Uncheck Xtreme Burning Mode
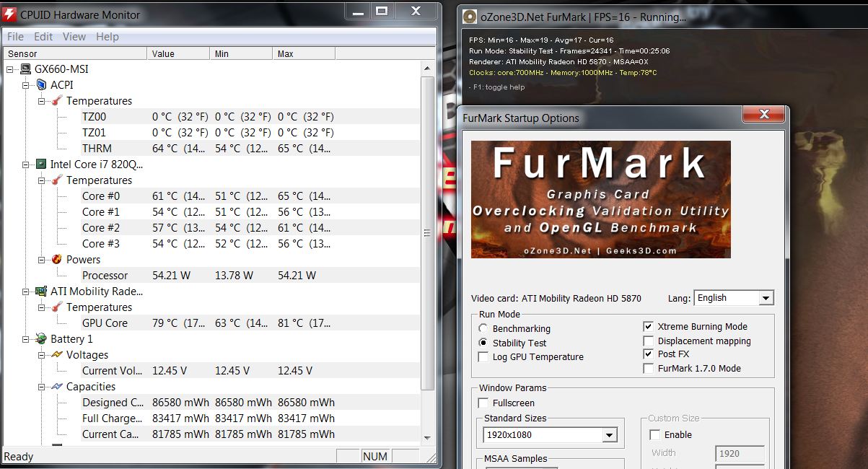 [648, 327]
